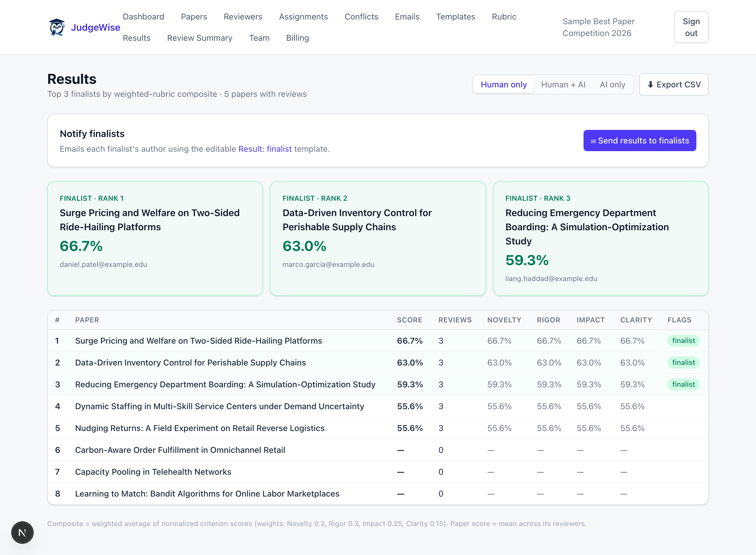Click the Score column header

[409, 320]
